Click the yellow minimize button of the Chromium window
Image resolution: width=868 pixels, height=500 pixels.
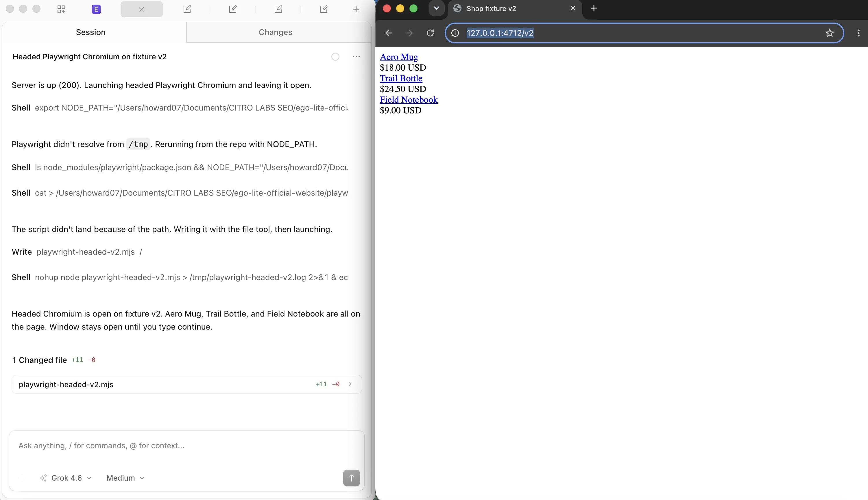pyautogui.click(x=400, y=8)
